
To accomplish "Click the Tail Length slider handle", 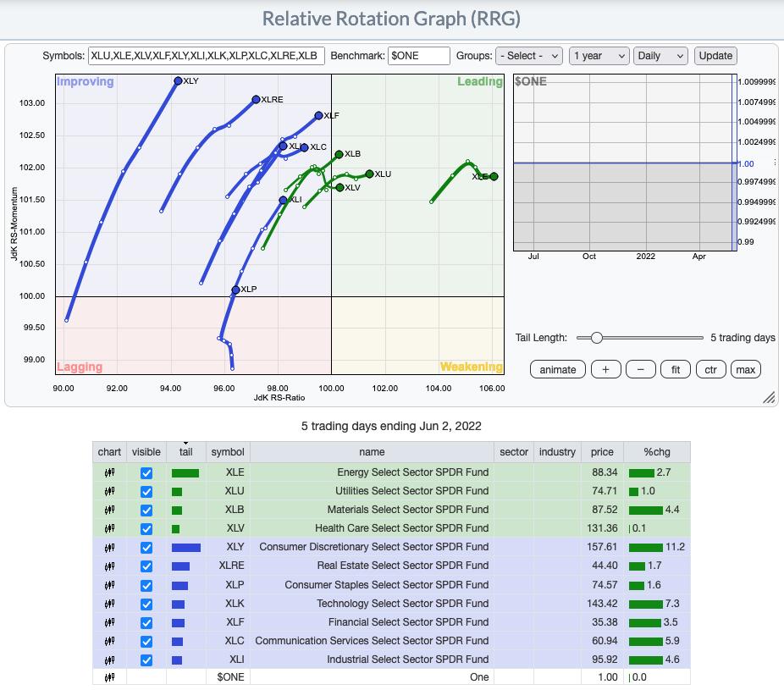I will click(597, 338).
